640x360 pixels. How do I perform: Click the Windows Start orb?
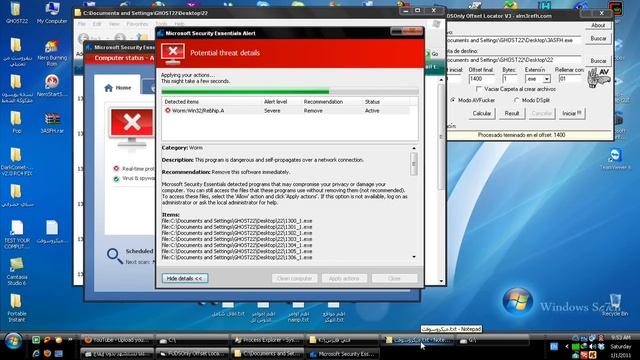[x=13, y=341]
